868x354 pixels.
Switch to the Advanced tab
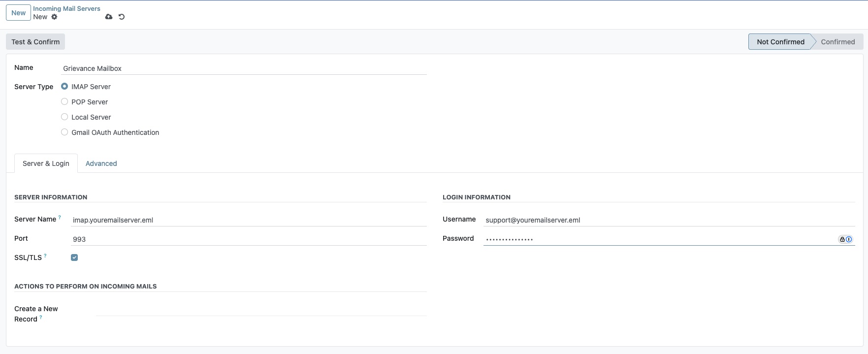(x=101, y=163)
